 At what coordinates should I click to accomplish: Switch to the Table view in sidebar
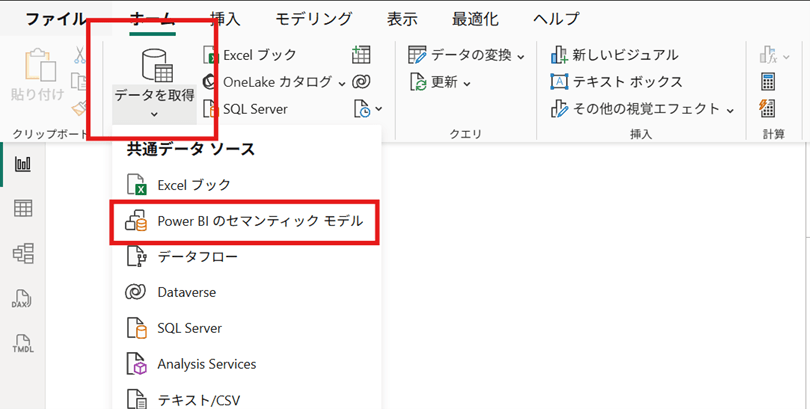(x=22, y=208)
